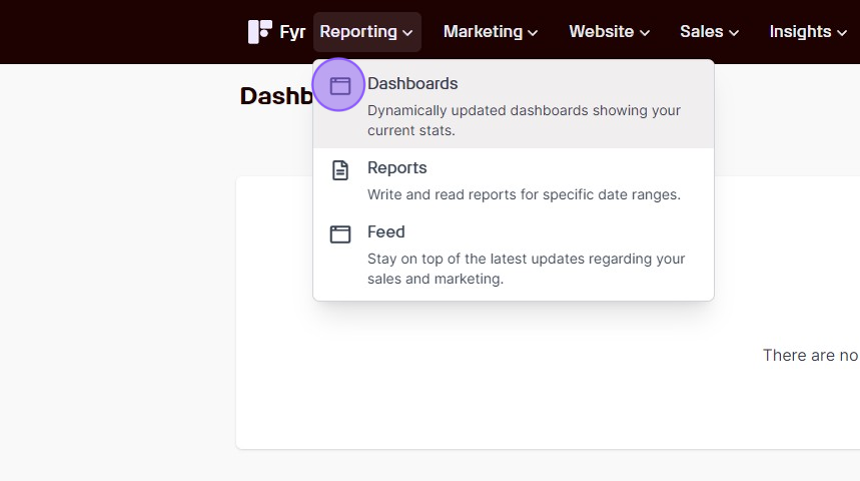Click the chevron next to Marketing
This screenshot has height=481, width=860.
point(533,33)
